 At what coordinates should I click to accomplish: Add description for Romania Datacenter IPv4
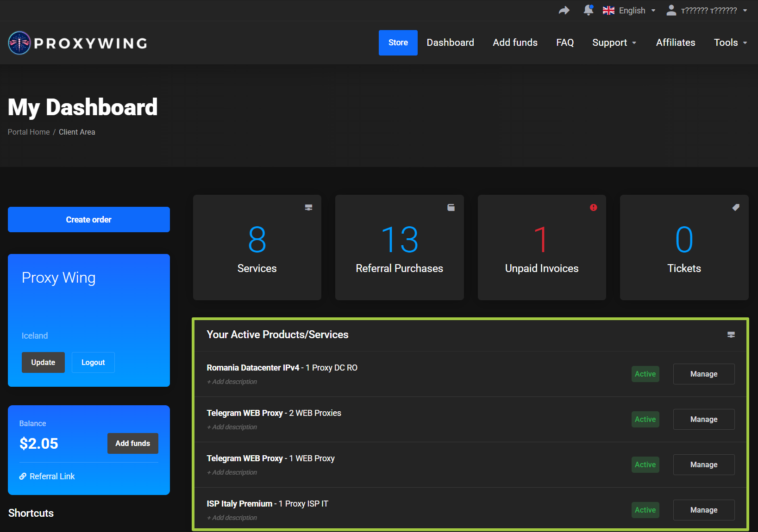(232, 382)
